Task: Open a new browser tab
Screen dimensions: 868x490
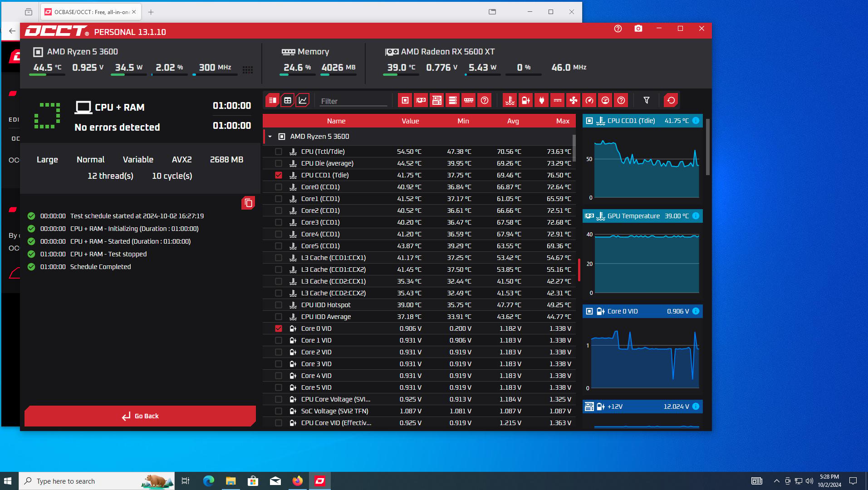Action: [151, 12]
